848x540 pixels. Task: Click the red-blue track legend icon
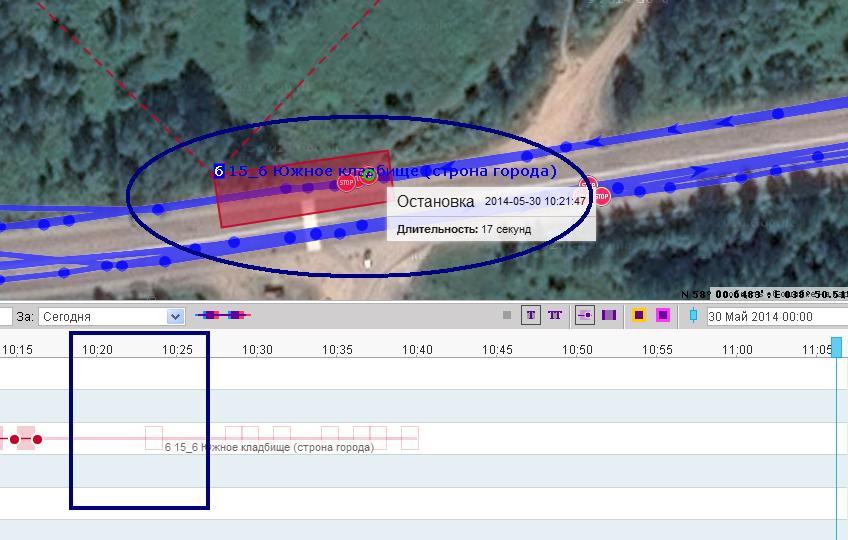[222, 316]
